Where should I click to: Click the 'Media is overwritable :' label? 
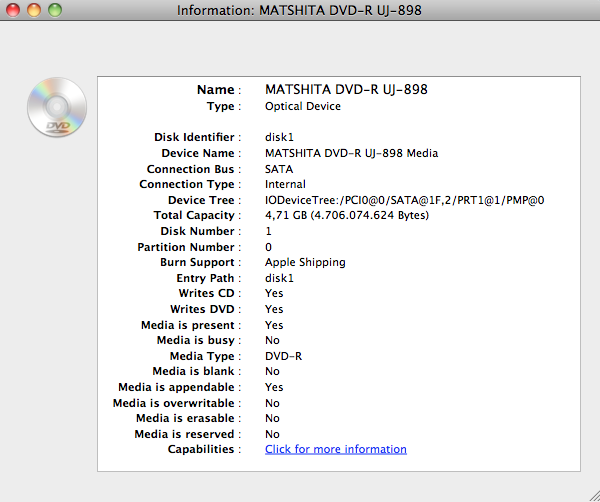[x=177, y=403]
